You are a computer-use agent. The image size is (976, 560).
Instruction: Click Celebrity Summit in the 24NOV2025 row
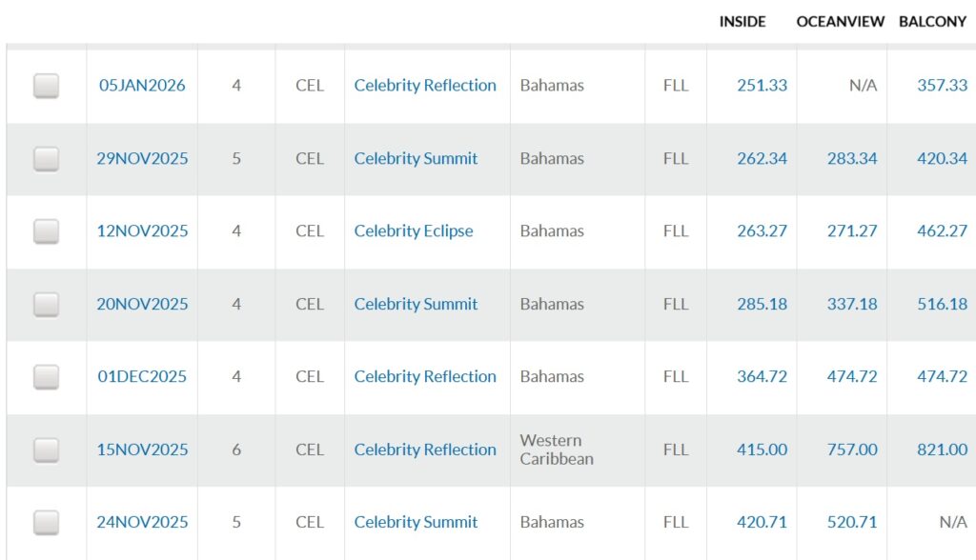coord(416,523)
